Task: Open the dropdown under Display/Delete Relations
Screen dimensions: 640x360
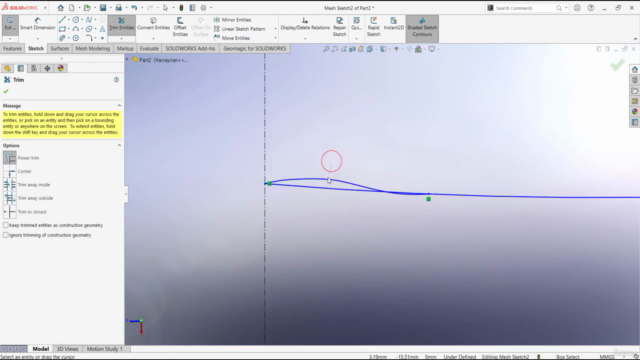Action: pyautogui.click(x=305, y=39)
